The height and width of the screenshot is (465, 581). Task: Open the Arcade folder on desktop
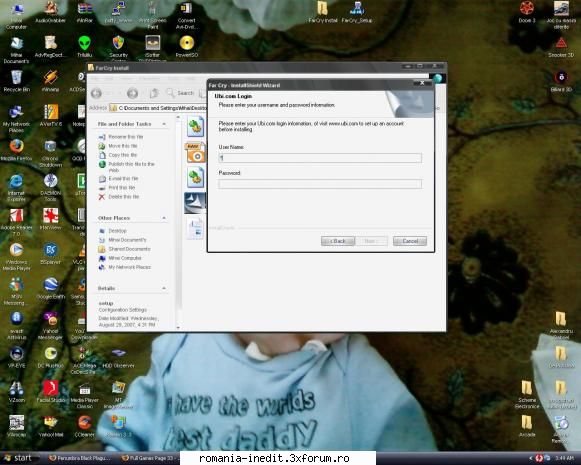(527, 422)
